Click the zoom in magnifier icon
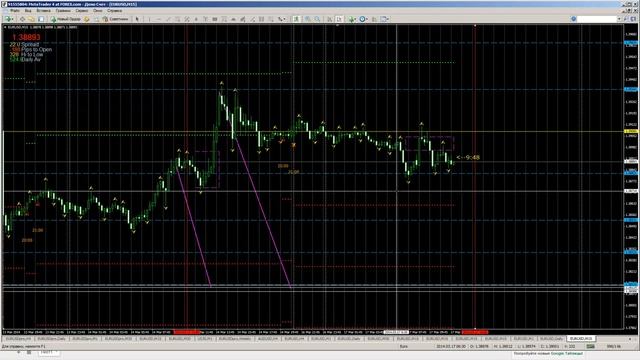This screenshot has width=640, height=360. tap(308, 19)
